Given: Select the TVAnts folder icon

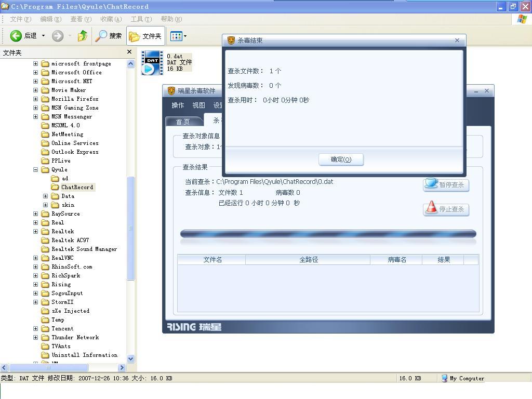Looking at the screenshot, I should pos(45,346).
